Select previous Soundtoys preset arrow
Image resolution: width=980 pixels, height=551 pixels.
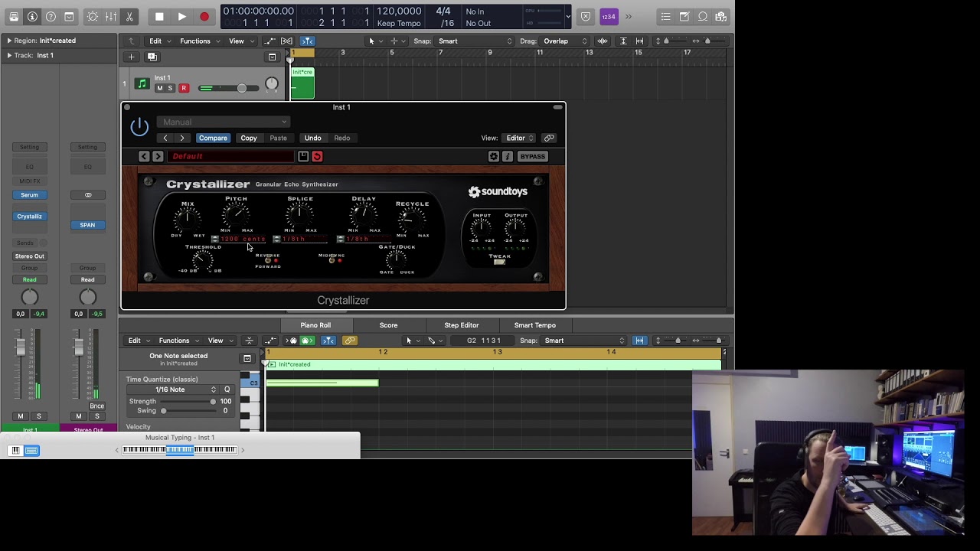click(144, 156)
